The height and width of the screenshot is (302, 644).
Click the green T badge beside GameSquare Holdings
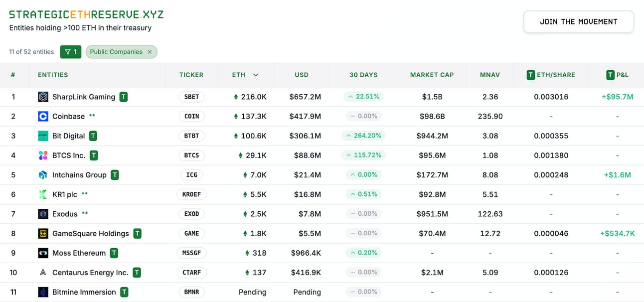(138, 233)
